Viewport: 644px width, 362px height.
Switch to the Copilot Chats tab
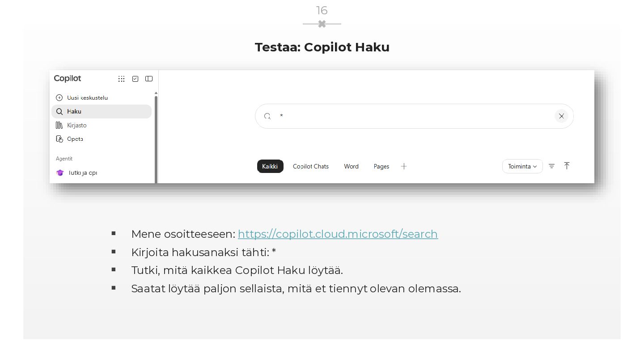click(x=311, y=166)
